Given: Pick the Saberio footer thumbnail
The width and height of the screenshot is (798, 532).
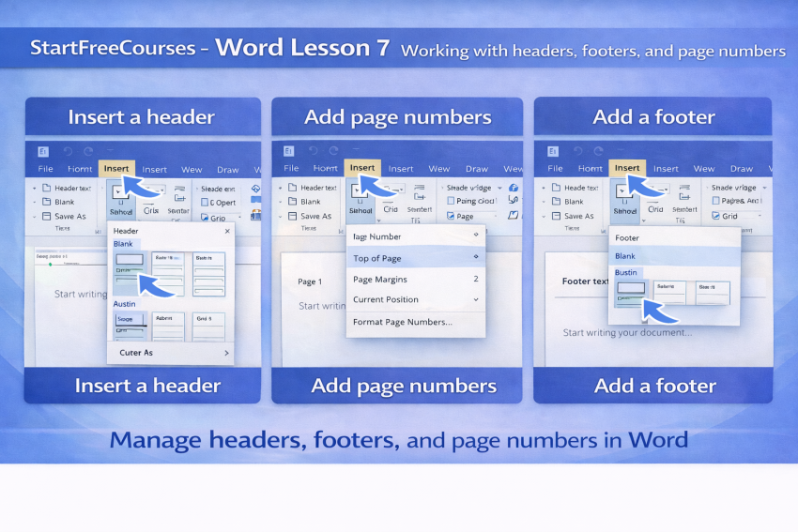Looking at the screenshot, I should click(x=669, y=293).
